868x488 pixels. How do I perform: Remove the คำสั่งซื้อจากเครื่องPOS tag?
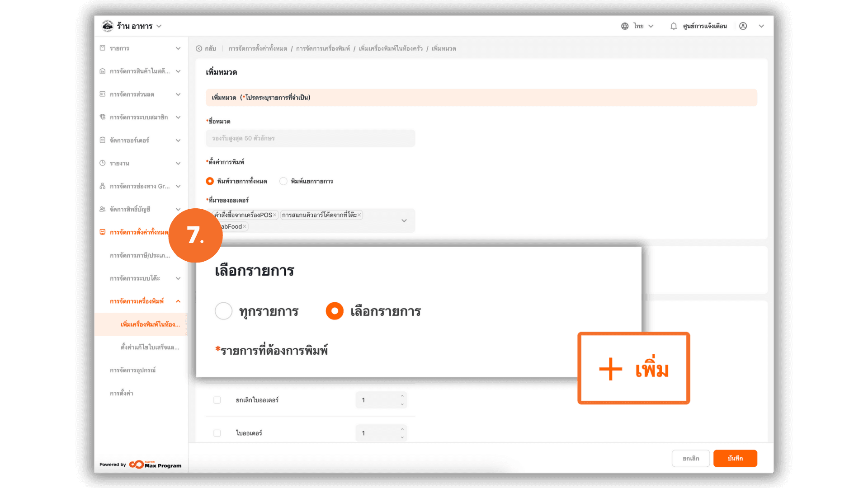click(x=274, y=215)
